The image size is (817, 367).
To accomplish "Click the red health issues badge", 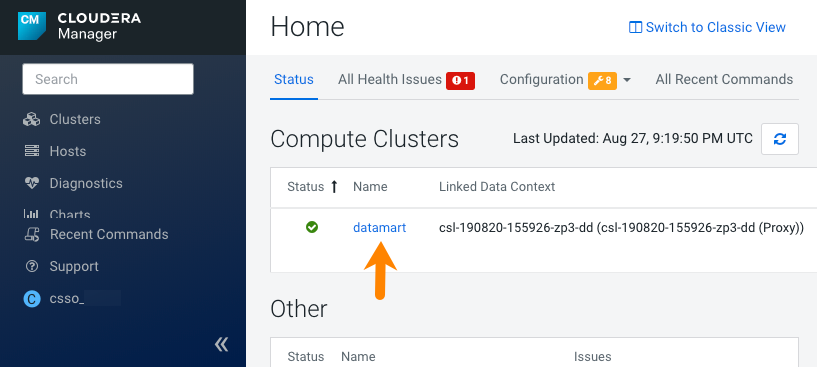I will coord(460,80).
